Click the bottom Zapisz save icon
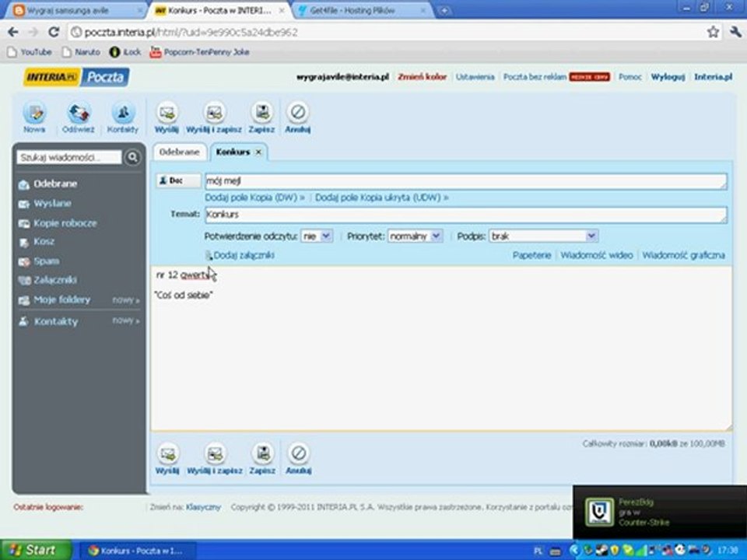747x560 pixels. coord(262,453)
